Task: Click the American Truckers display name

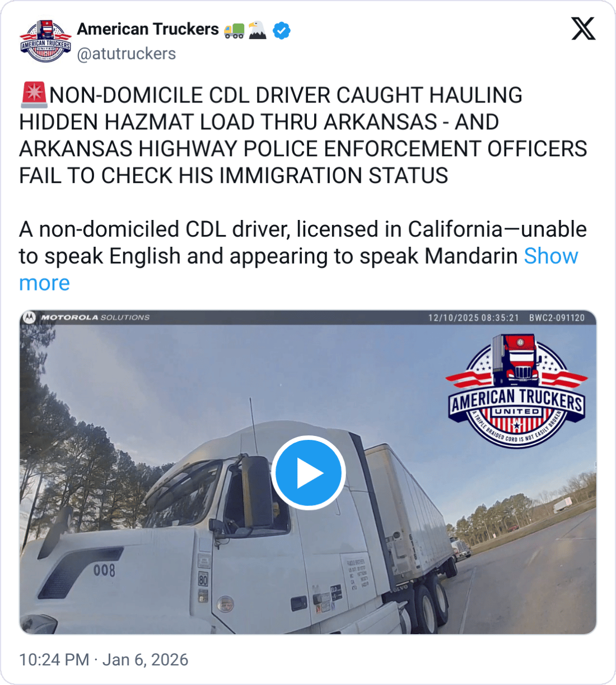Action: pos(148,29)
